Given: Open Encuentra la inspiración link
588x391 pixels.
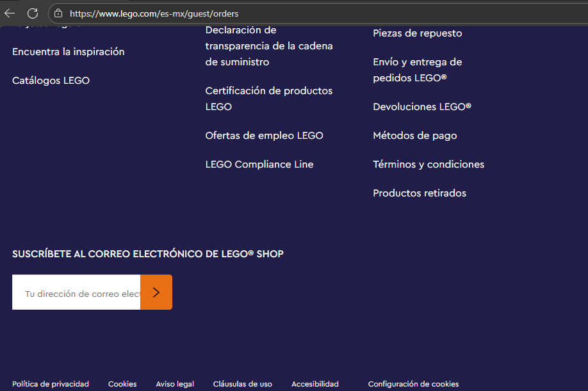Looking at the screenshot, I should pos(69,52).
